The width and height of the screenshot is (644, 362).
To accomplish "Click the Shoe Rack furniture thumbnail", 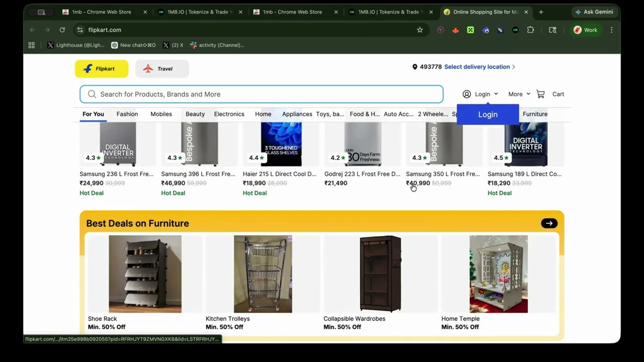I will pyautogui.click(x=145, y=274).
